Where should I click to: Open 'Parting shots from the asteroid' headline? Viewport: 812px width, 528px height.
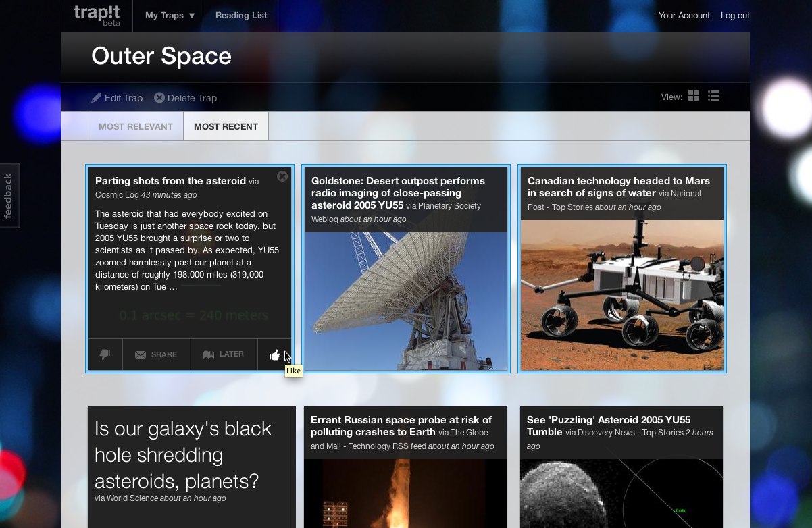click(x=170, y=181)
